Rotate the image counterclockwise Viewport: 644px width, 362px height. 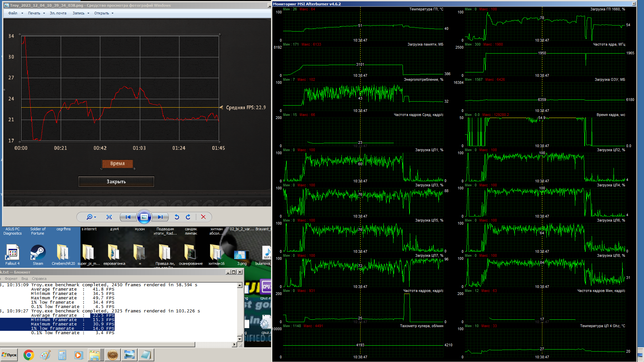pyautogui.click(x=177, y=217)
